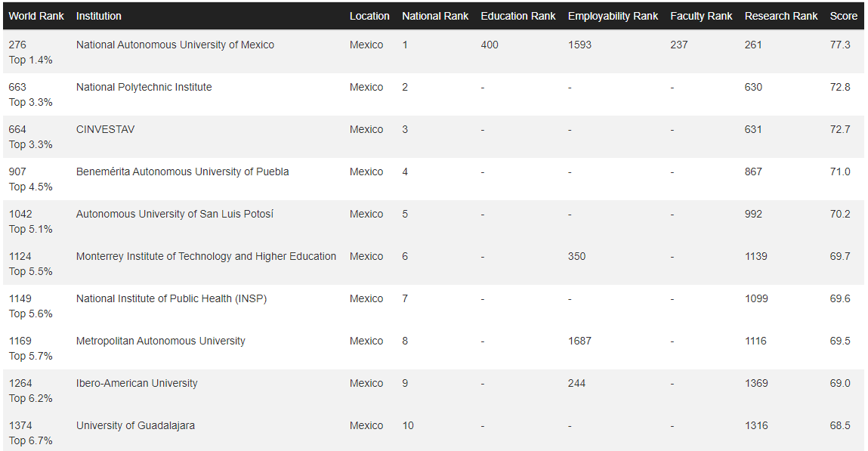The height and width of the screenshot is (451, 868).
Task: Open the University of Guadalajara entry
Action: (x=136, y=425)
